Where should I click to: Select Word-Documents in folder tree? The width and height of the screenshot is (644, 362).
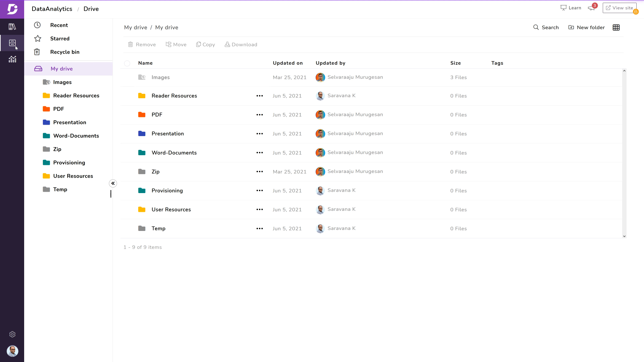pyautogui.click(x=76, y=136)
